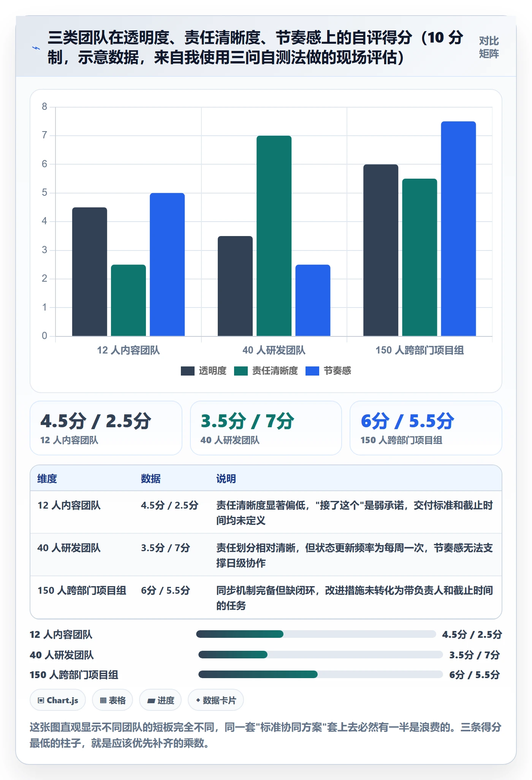The image size is (532, 780).
Task: Click the 责任清晰度 bar for 40 人研发团队
Action: pyautogui.click(x=274, y=236)
